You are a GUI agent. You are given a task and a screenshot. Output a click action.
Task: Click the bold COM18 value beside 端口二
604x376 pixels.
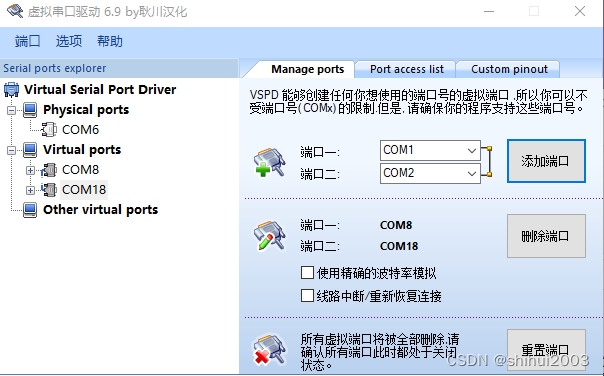pos(399,246)
